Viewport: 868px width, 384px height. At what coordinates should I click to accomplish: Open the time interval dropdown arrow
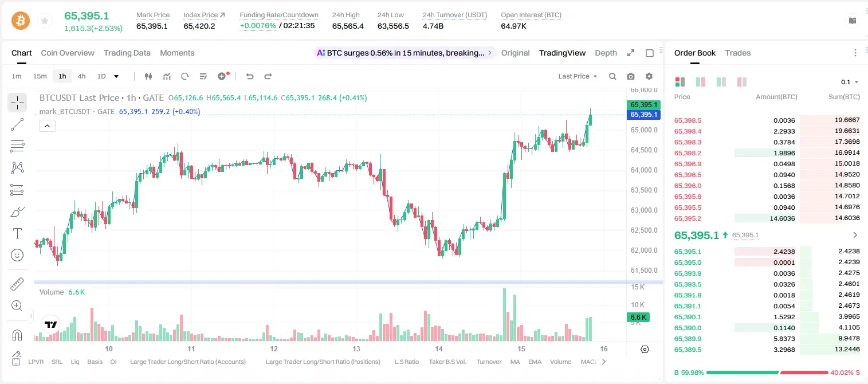pyautogui.click(x=116, y=76)
